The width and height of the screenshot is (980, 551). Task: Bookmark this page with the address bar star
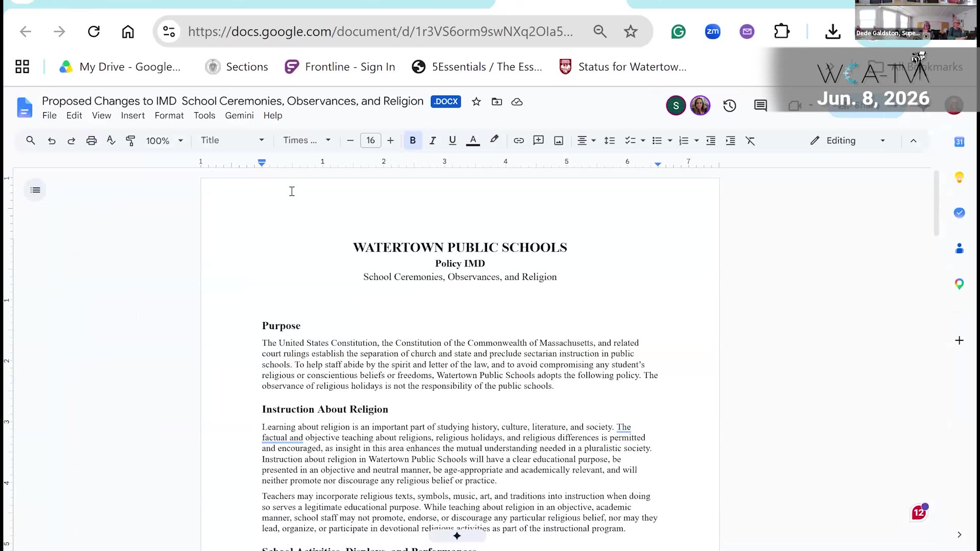(631, 32)
